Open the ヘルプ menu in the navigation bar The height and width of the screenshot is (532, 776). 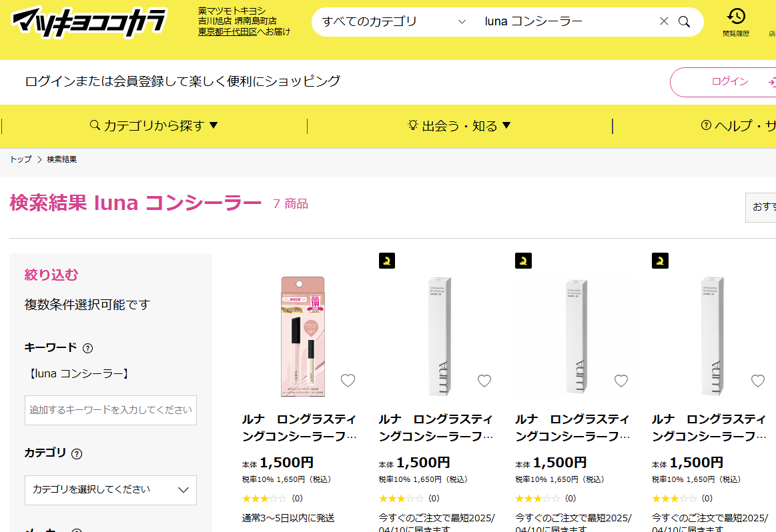click(x=739, y=125)
